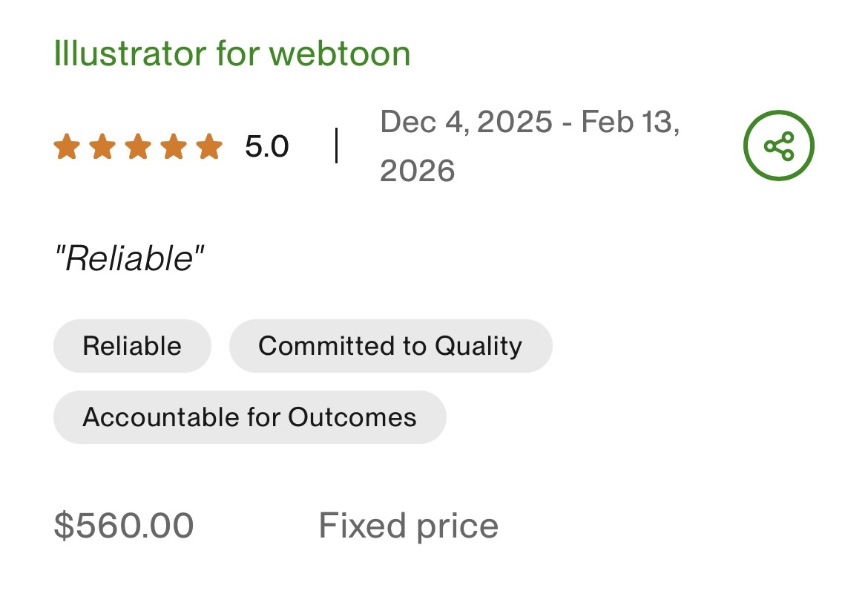Image resolution: width=868 pixels, height=591 pixels.
Task: Click the 5.0 rating score
Action: (x=267, y=147)
